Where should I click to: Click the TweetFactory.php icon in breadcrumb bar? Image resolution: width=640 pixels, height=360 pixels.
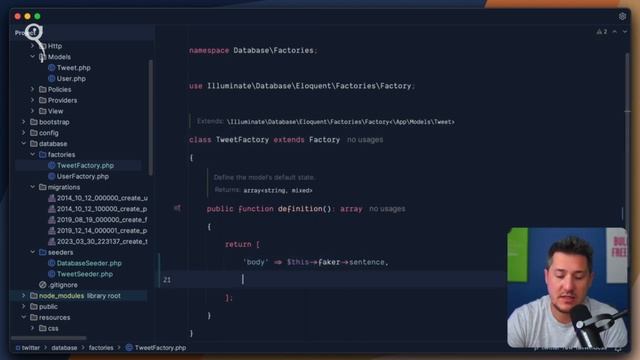tap(129, 348)
